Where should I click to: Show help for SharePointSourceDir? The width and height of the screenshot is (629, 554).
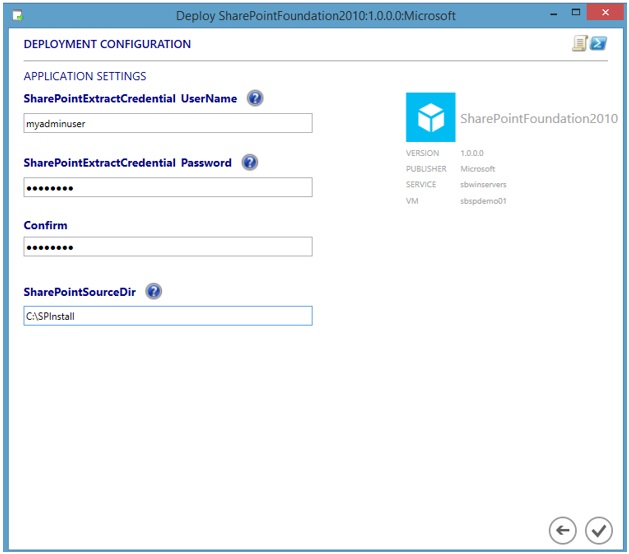click(154, 291)
